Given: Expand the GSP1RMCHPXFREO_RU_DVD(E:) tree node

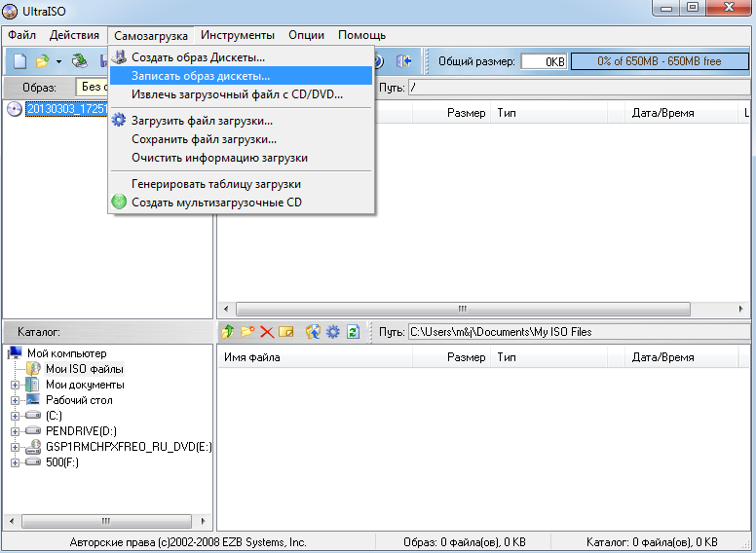Looking at the screenshot, I should [x=15, y=447].
